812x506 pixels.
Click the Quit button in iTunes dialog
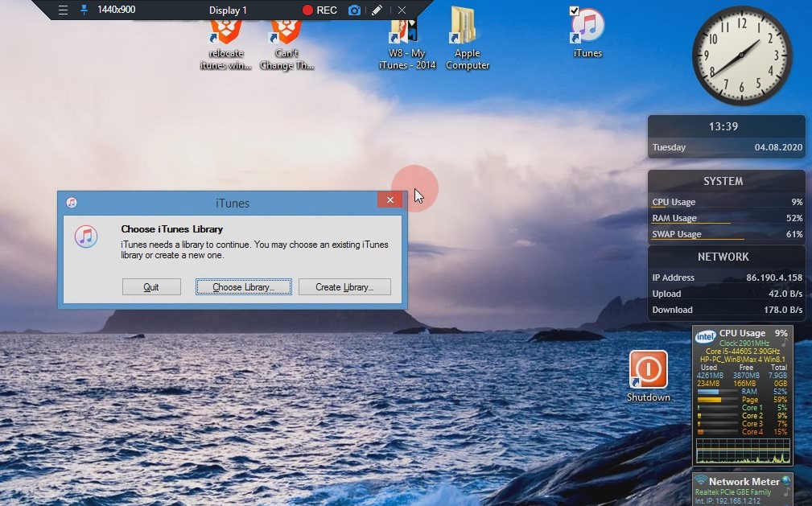coord(151,287)
